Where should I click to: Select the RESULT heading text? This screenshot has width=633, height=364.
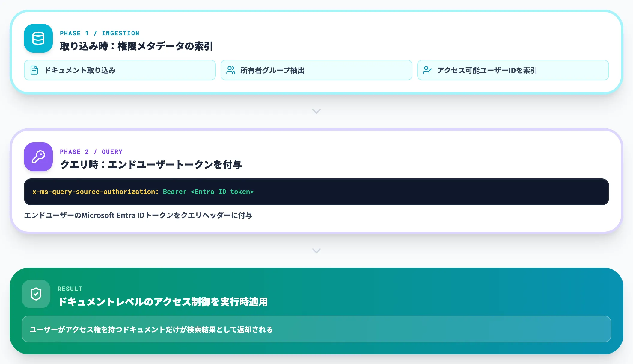pyautogui.click(x=70, y=289)
